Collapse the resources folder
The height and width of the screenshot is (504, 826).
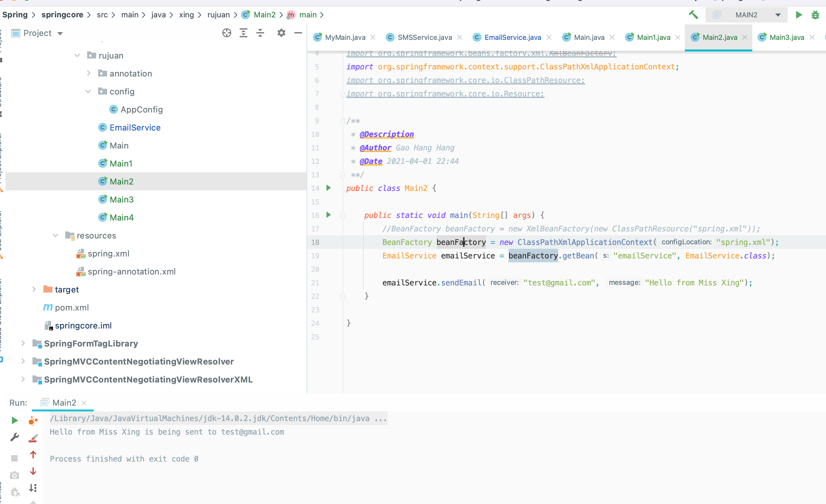click(55, 235)
